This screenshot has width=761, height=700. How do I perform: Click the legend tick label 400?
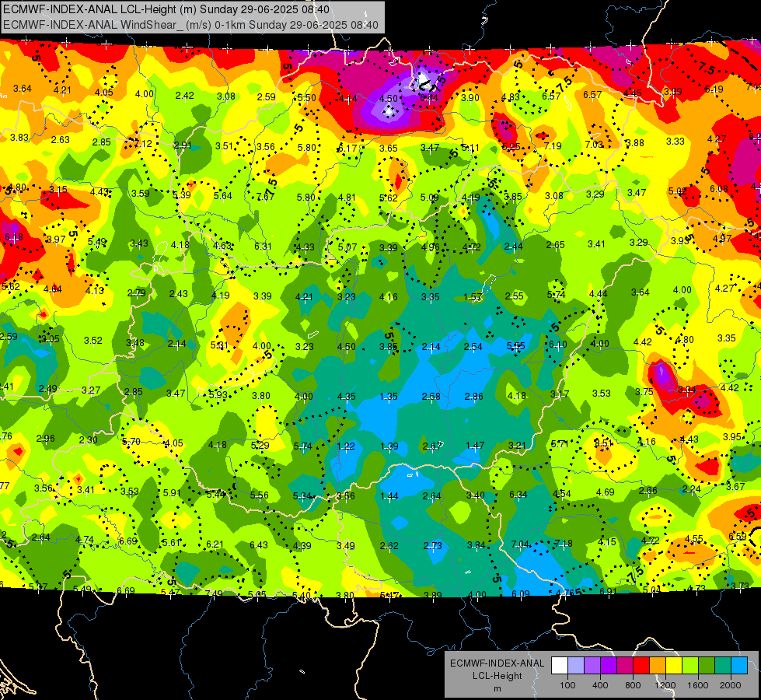(x=600, y=685)
